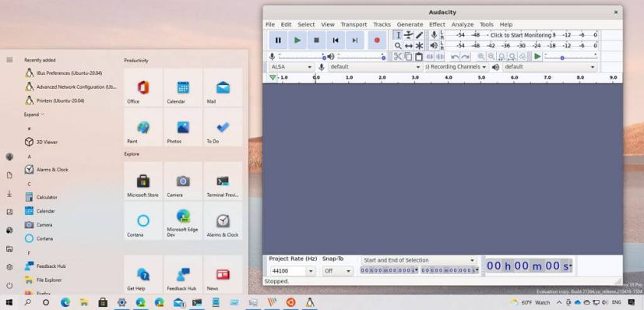The width and height of the screenshot is (644, 310).
Task: Open the Project Rate 44100 dropdown
Action: coord(311,271)
